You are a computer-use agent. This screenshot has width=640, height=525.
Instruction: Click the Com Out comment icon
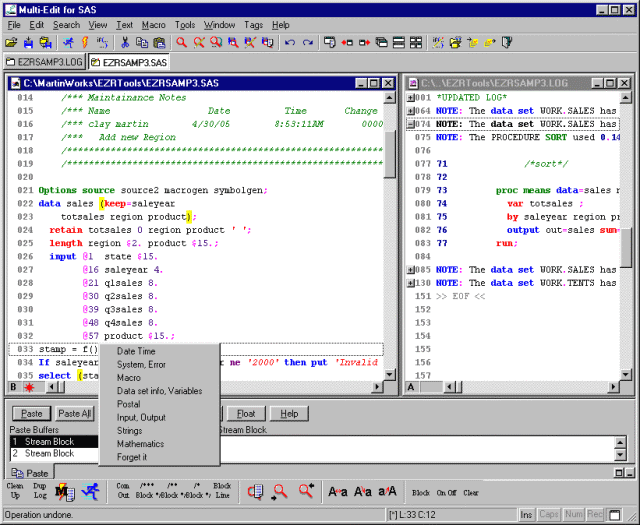[x=123, y=491]
